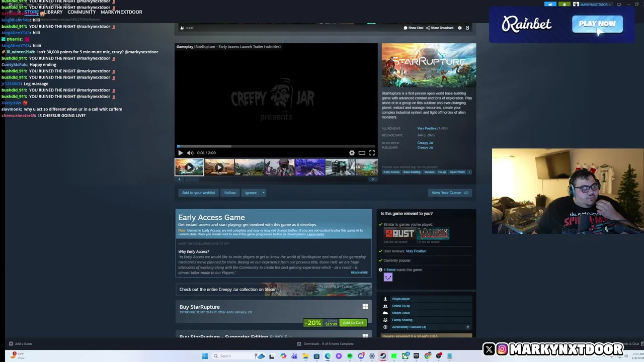This screenshot has width=644, height=362.
Task: Click READ MORE in Early Access section
Action: pos(359,273)
